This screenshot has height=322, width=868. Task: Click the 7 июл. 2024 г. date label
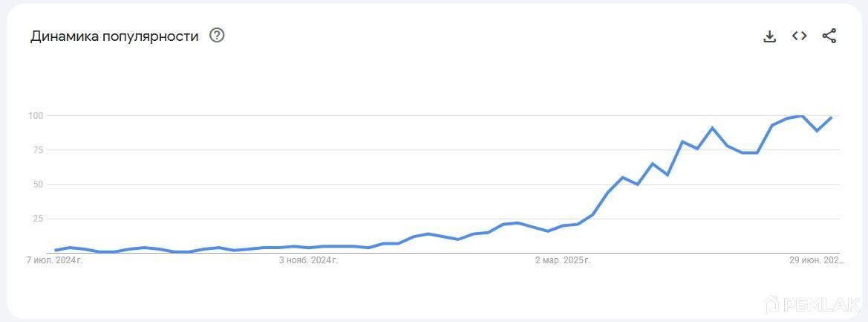point(54,260)
